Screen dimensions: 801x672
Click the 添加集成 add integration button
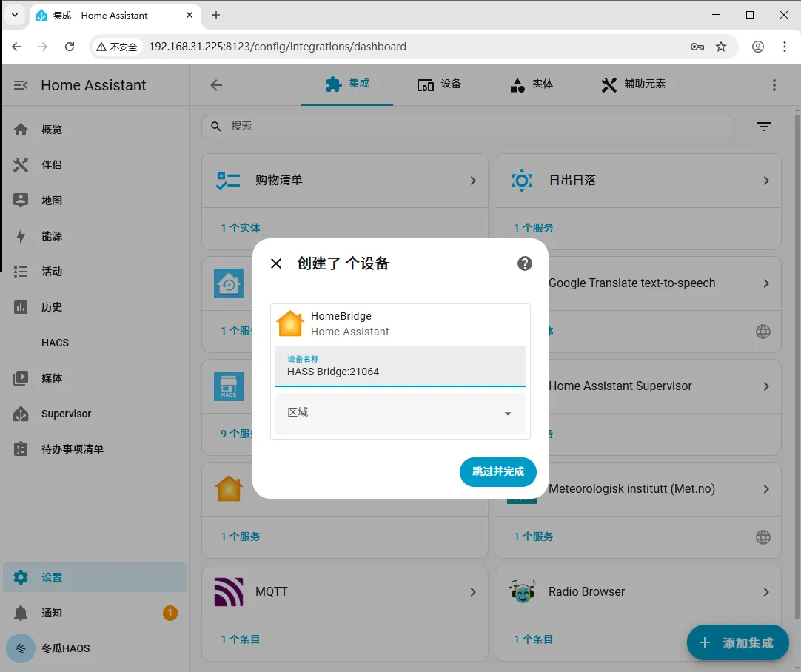737,643
